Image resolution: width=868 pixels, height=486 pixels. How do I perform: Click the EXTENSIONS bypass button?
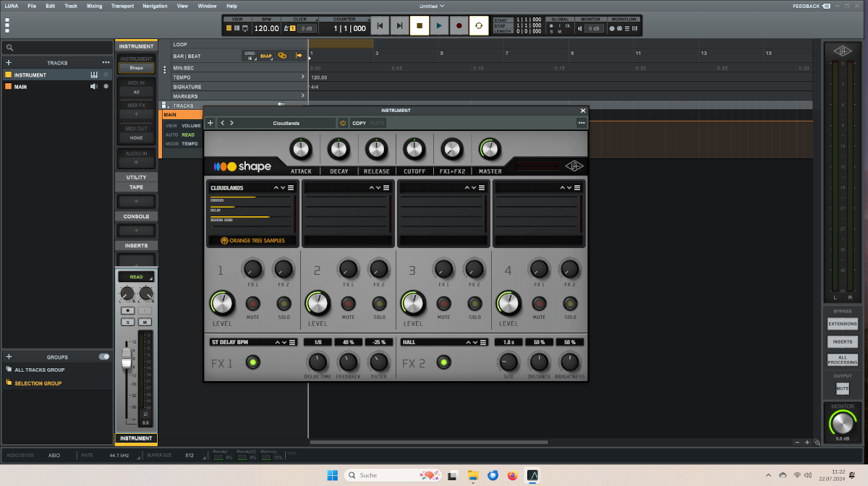coord(843,323)
